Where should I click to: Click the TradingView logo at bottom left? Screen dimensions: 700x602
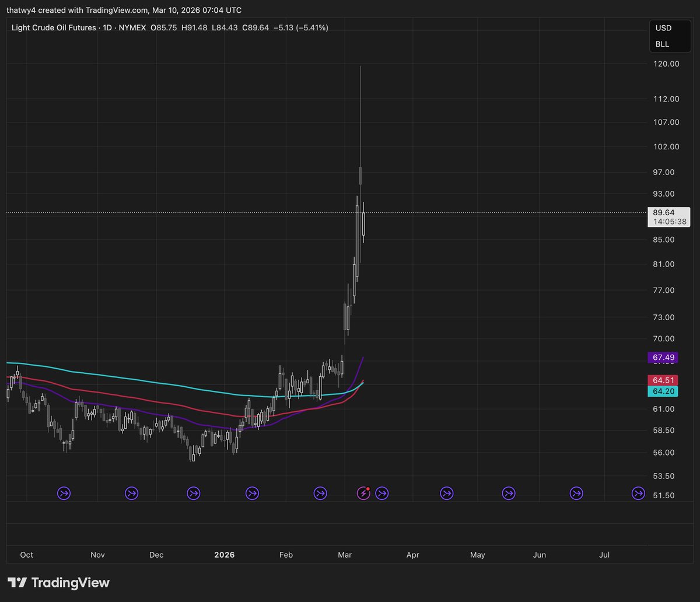point(58,582)
